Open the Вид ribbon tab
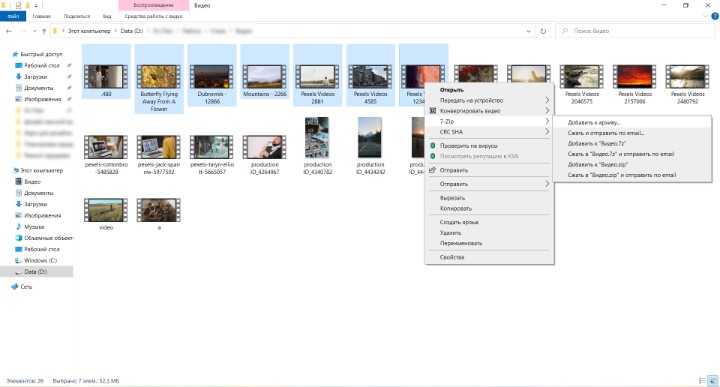Viewport: 720px width, 387px height. [107, 16]
